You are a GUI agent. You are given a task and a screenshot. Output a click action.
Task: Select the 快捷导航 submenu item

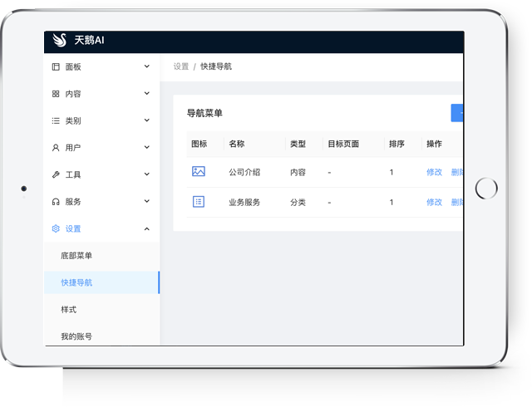click(101, 282)
